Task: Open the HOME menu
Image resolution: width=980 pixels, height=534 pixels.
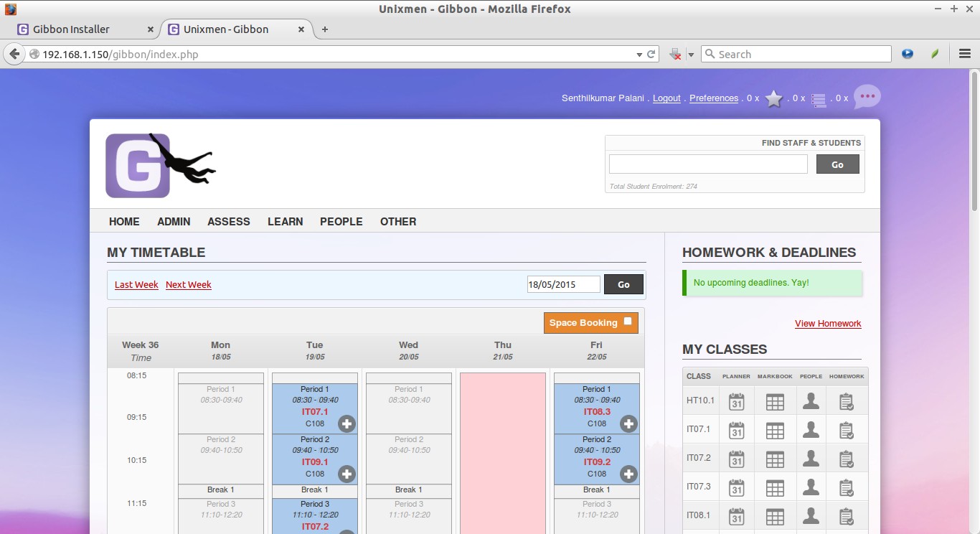Action: pyautogui.click(x=124, y=221)
